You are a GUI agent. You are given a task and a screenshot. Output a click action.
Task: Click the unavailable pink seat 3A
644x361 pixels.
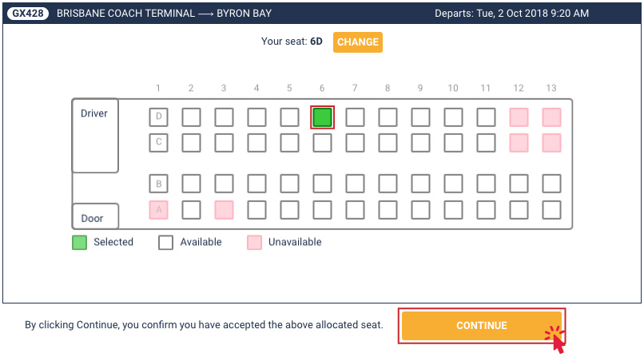click(x=225, y=210)
